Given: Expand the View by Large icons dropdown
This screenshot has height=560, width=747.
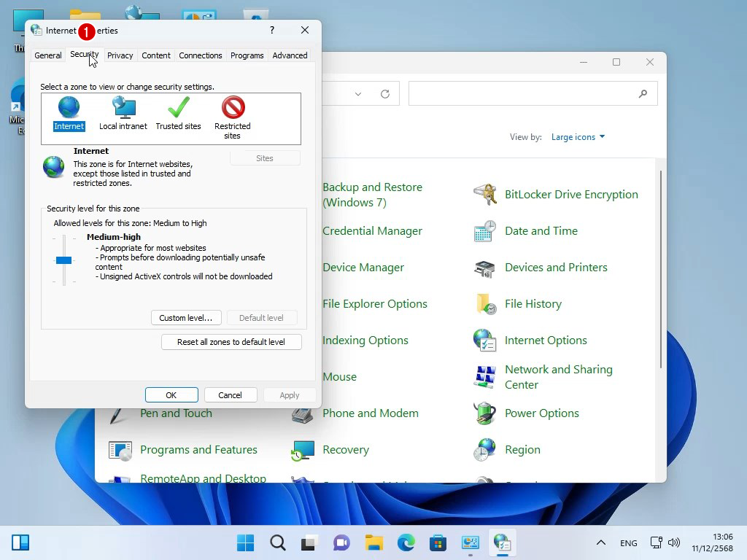Looking at the screenshot, I should tap(578, 137).
